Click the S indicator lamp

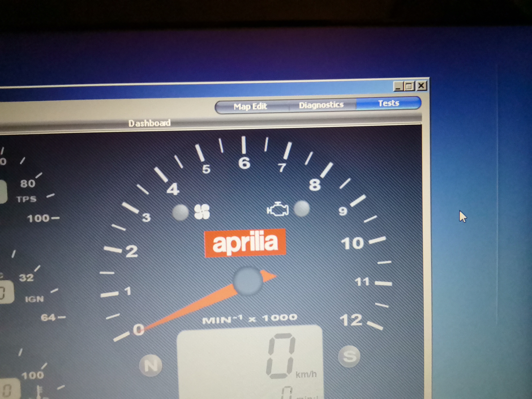pos(349,356)
